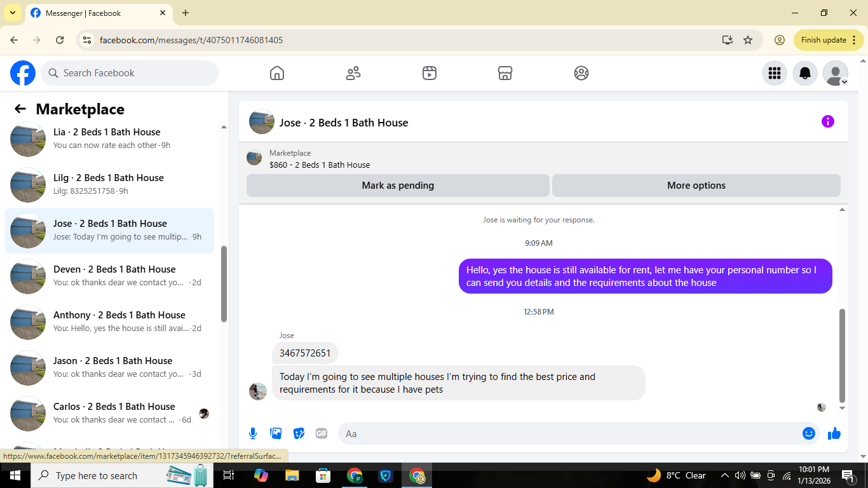
Task: Click Jose's avatar beside his message
Action: pos(258,391)
